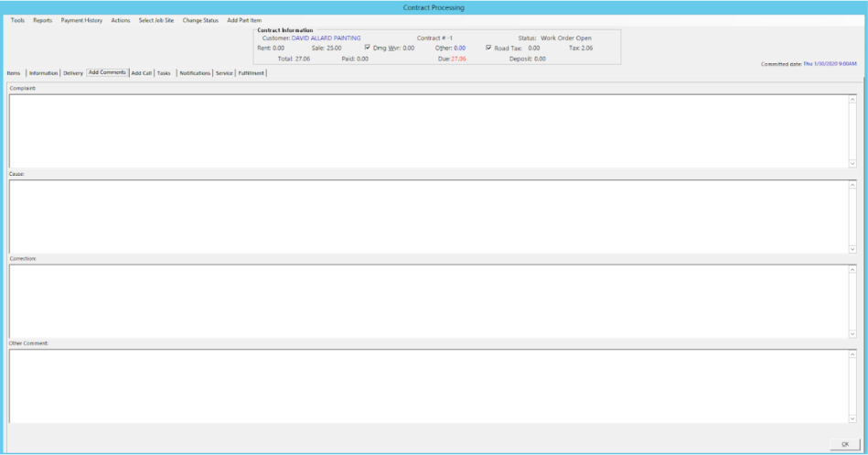868x455 pixels.
Task: Switch to the Fulfillment tab
Action: pyautogui.click(x=252, y=73)
